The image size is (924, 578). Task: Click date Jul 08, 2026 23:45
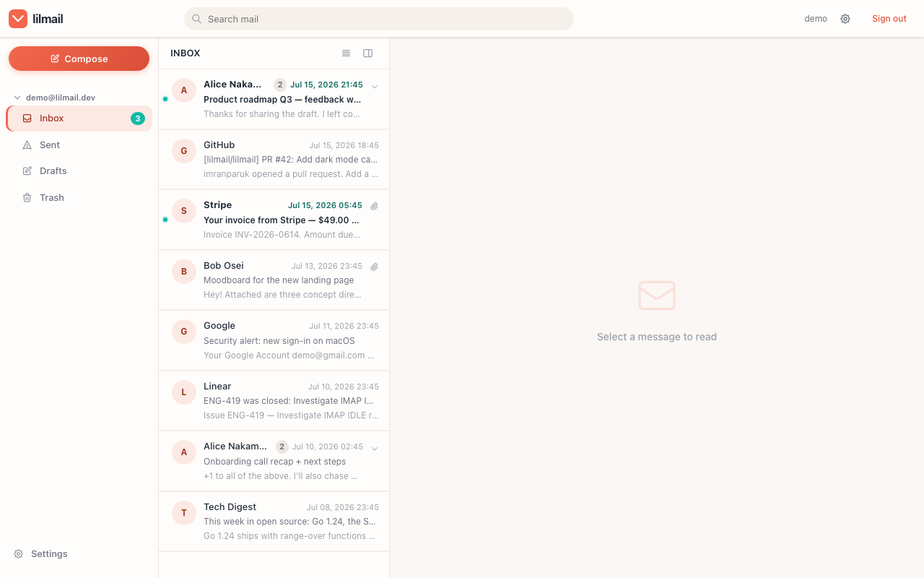[343, 507]
